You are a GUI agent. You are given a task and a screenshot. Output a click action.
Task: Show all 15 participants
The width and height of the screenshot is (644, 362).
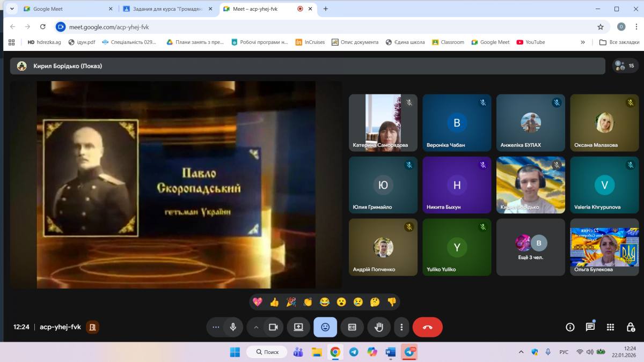point(625,66)
